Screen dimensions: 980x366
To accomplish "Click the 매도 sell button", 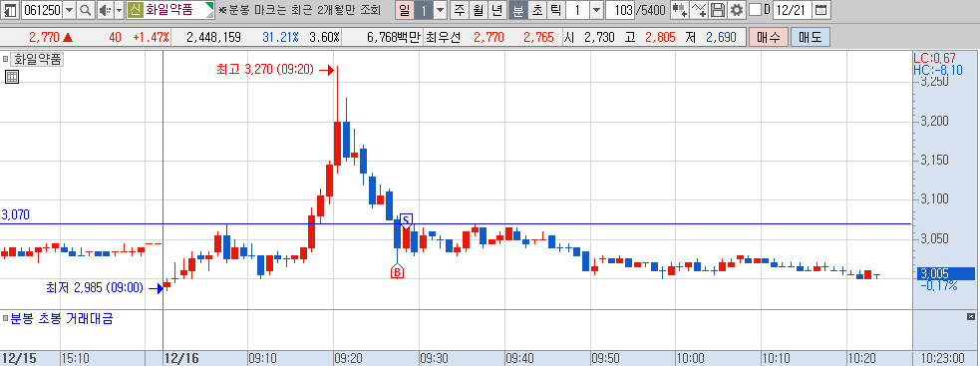I will [810, 38].
